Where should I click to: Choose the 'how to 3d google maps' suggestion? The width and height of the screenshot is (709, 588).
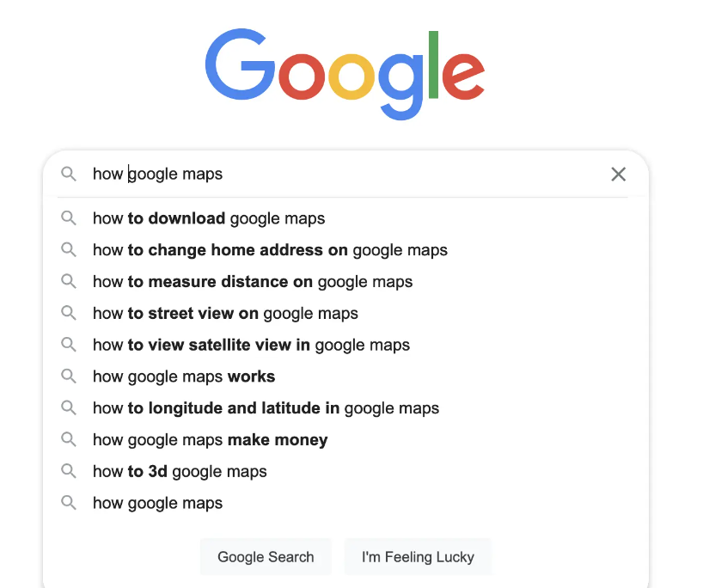tap(180, 471)
